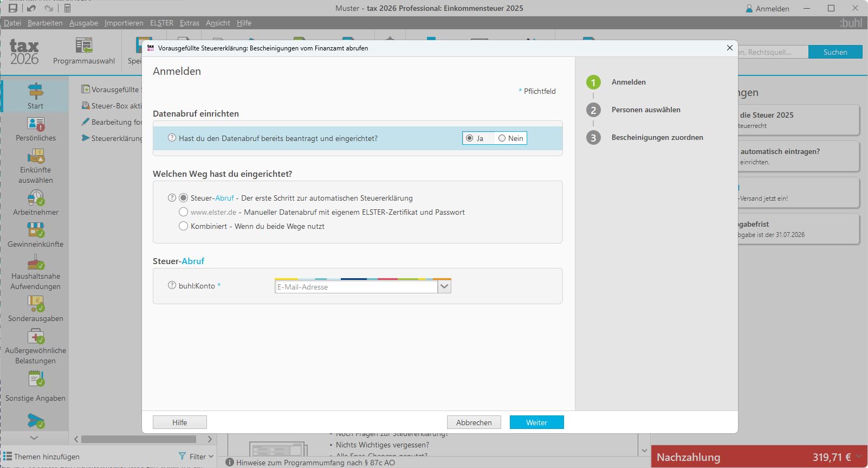Click Themen hinzufügen text
Screen dimensions: 868x468
[x=47, y=457]
